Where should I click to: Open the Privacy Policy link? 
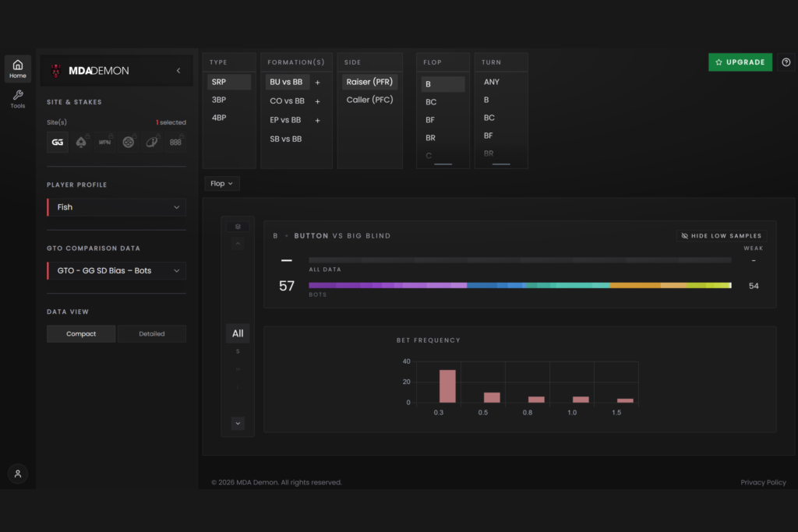tap(763, 482)
